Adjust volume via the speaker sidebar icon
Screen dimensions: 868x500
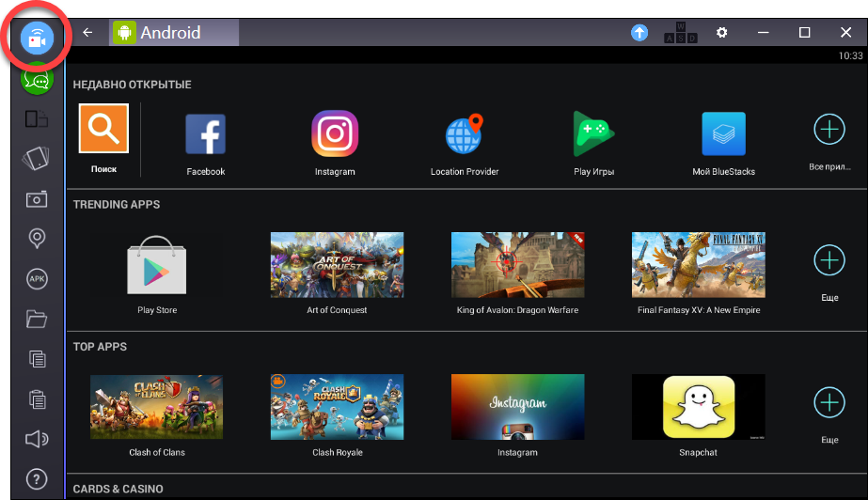tap(37, 439)
